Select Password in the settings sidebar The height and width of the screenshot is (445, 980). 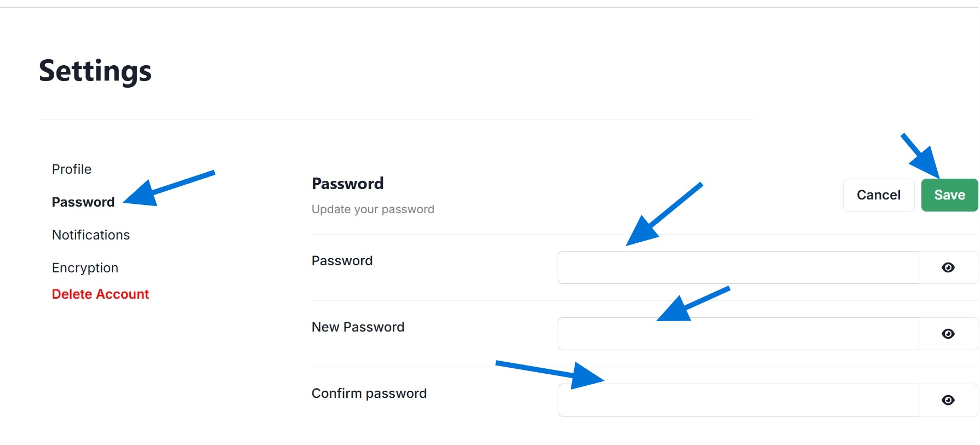click(83, 202)
